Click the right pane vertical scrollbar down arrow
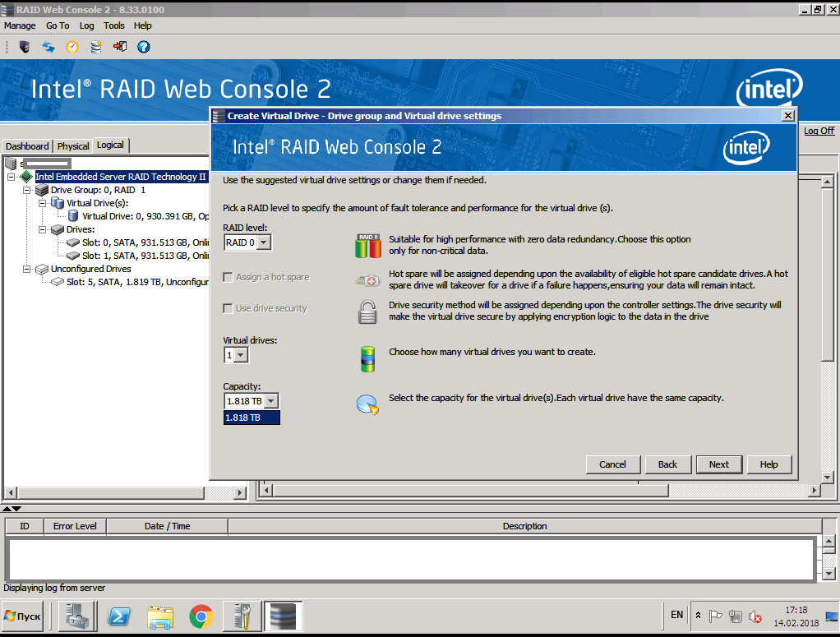Screen dimensions: 840x637 [828, 477]
